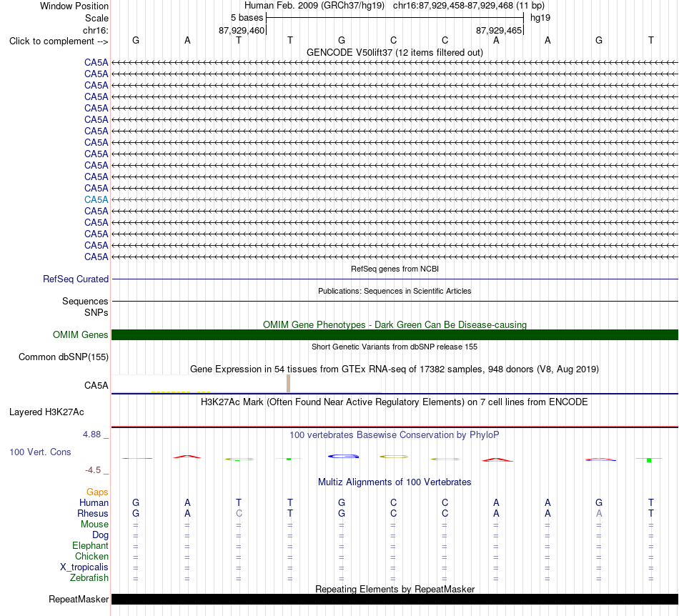Image resolution: width=679 pixels, height=616 pixels.
Task: Click the 87,929,465 position label
Action: (498, 30)
